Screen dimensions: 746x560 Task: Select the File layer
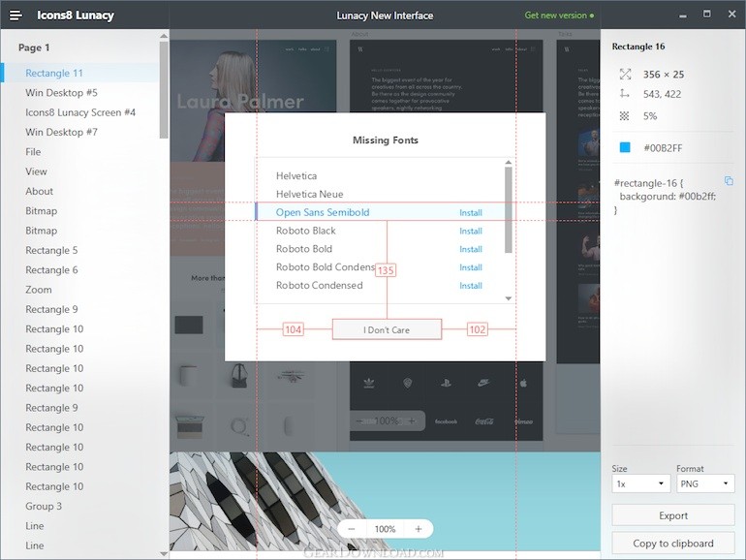coord(33,152)
